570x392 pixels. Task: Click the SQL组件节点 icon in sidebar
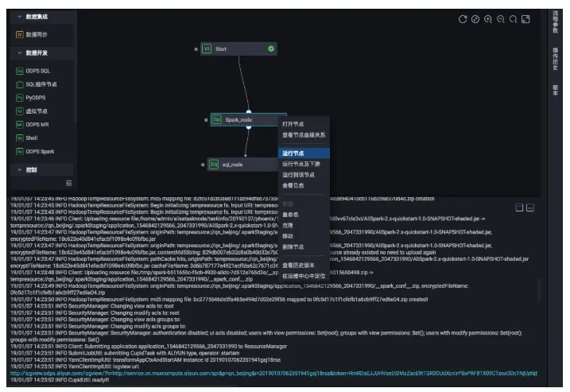(x=20, y=84)
